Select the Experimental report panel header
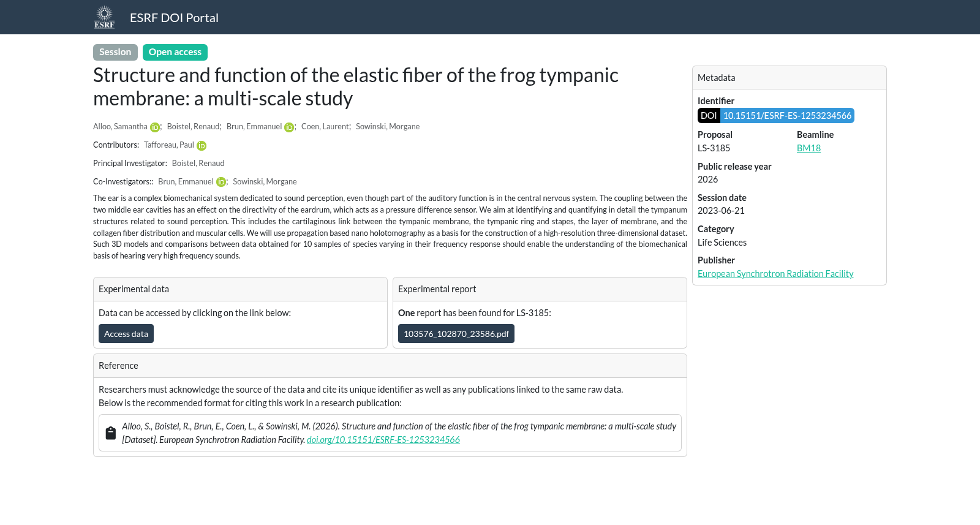 pyautogui.click(x=540, y=289)
